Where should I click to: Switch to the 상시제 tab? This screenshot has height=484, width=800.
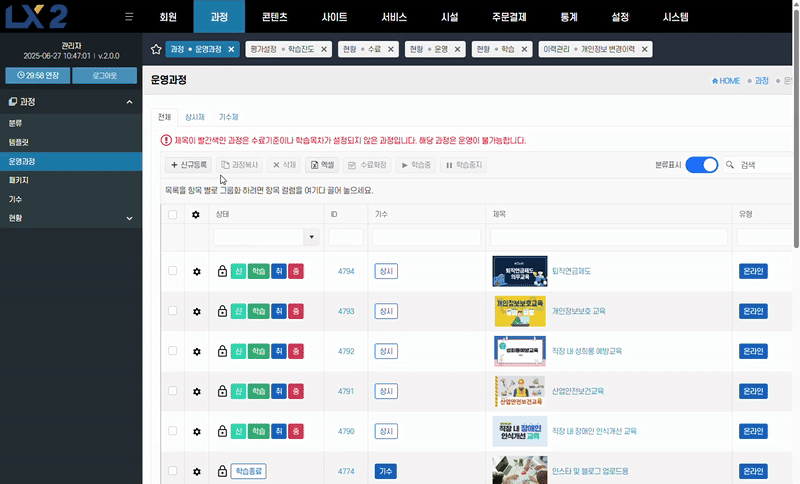194,117
